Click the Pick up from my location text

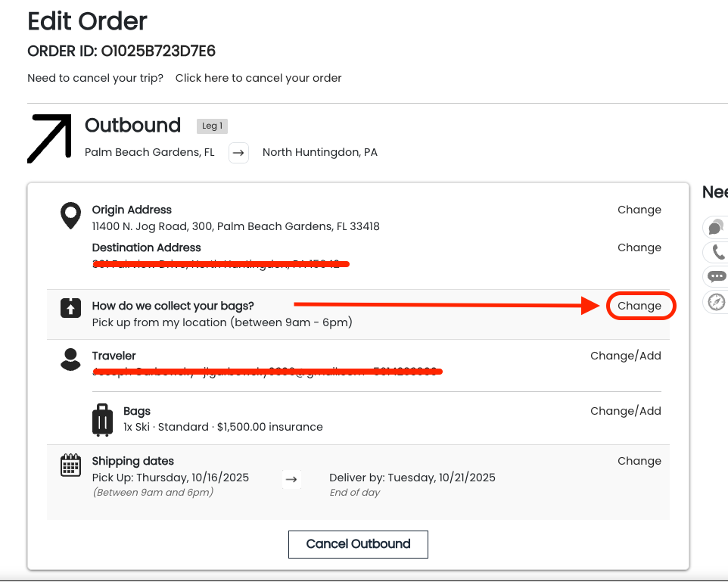[x=222, y=322]
